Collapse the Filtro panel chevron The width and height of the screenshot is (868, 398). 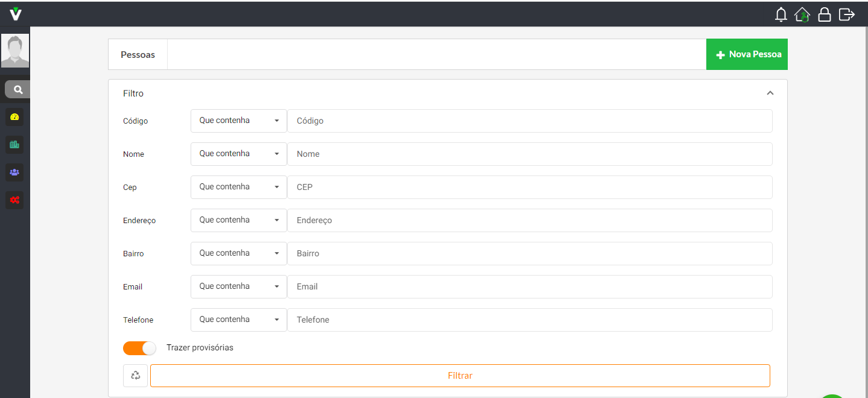[770, 93]
